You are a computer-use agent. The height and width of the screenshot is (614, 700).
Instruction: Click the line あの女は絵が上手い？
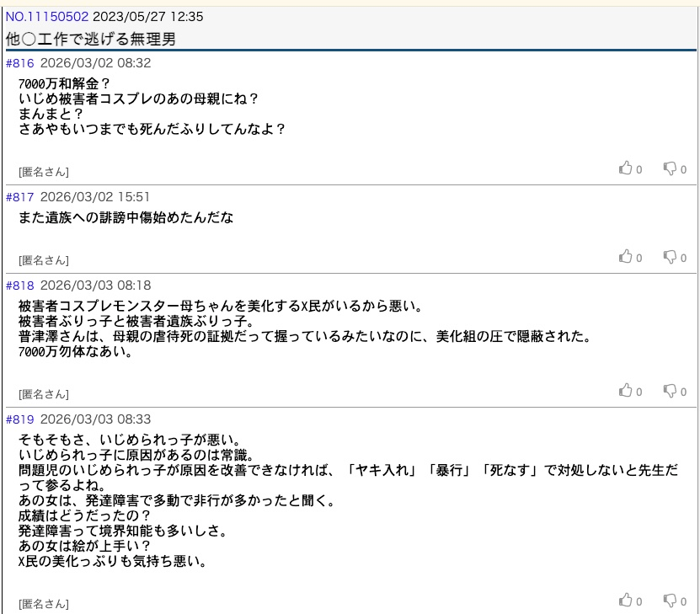[85, 546]
